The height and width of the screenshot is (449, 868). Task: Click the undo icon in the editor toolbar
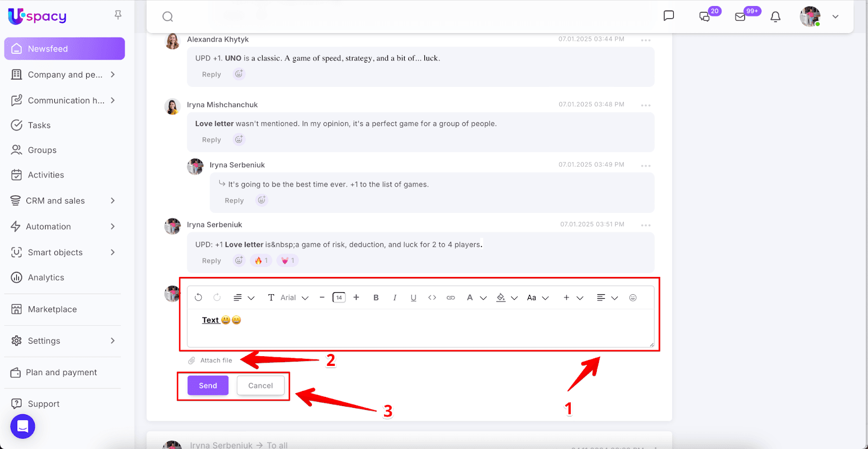pos(199,298)
